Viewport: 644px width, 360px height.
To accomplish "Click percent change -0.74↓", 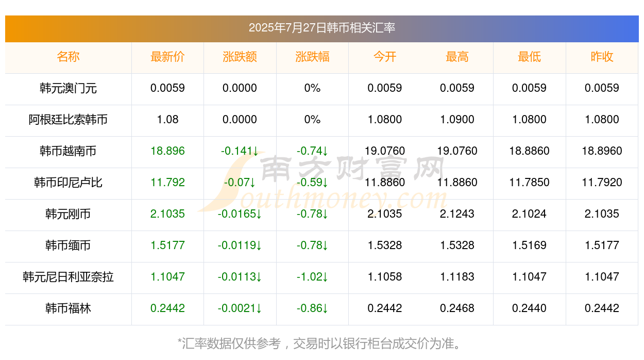I will (x=312, y=151).
